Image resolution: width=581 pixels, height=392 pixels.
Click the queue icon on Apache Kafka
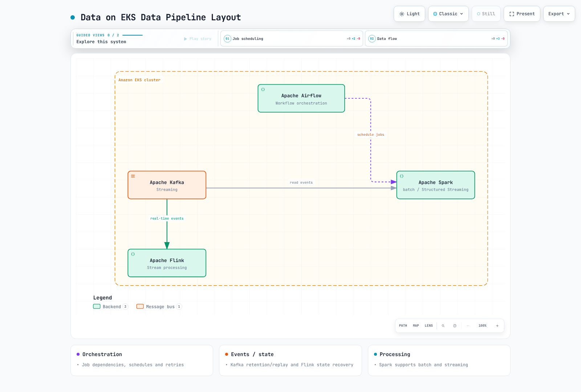(x=133, y=176)
